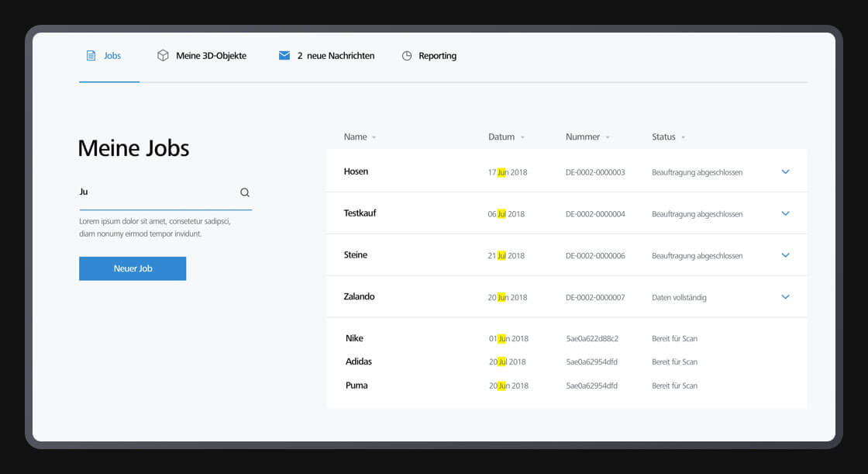
Task: Open the Meine 3D-Objekte tab
Action: (211, 56)
